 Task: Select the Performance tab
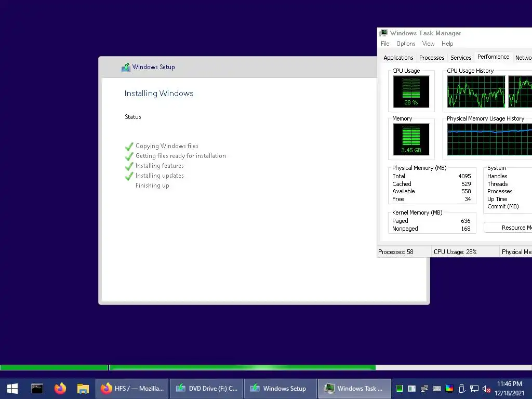(494, 57)
